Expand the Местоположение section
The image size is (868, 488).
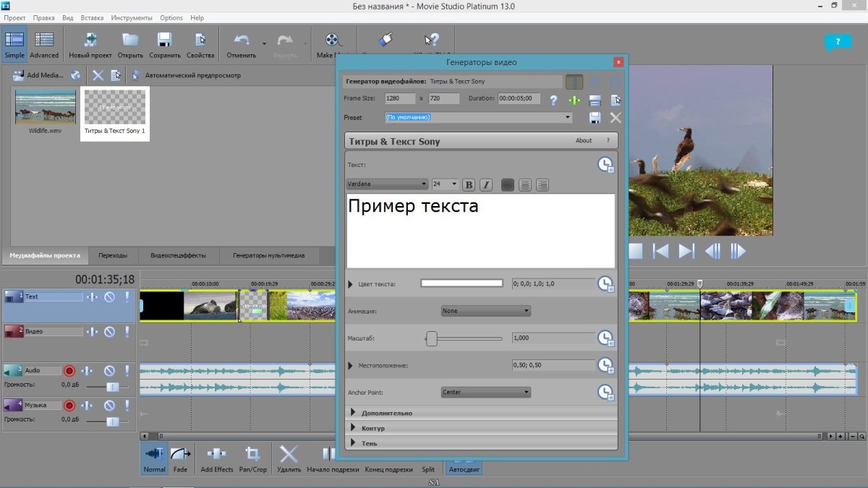pyautogui.click(x=351, y=365)
